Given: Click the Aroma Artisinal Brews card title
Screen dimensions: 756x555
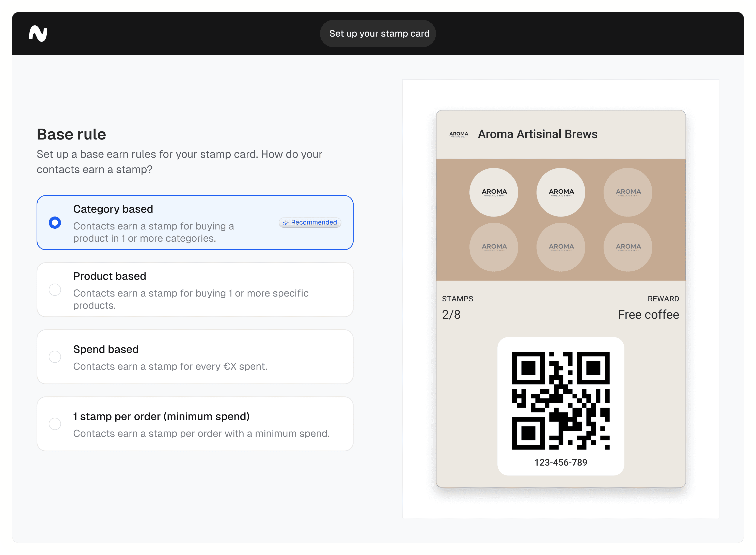Looking at the screenshot, I should click(537, 134).
